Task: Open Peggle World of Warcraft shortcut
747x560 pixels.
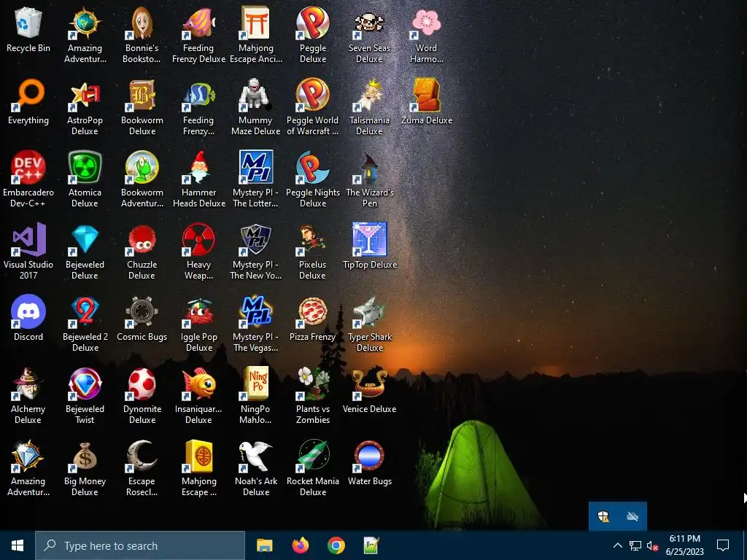Action: click(x=313, y=95)
